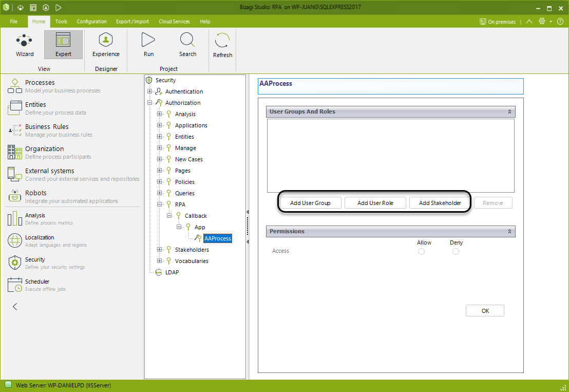
Task: Select Deny radio for Access
Action: tap(456, 252)
